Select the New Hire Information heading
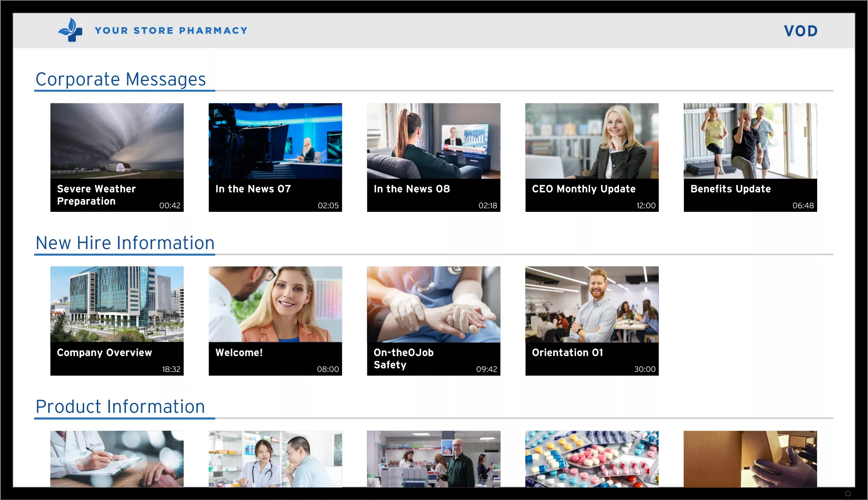 tap(125, 243)
